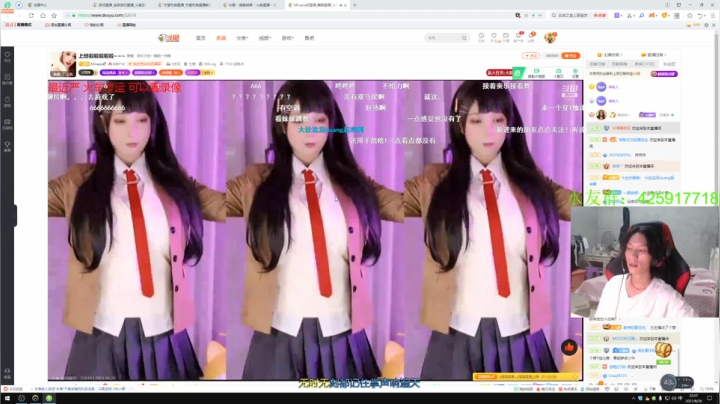
Task: Go to the browser home page icon
Action: [43, 15]
